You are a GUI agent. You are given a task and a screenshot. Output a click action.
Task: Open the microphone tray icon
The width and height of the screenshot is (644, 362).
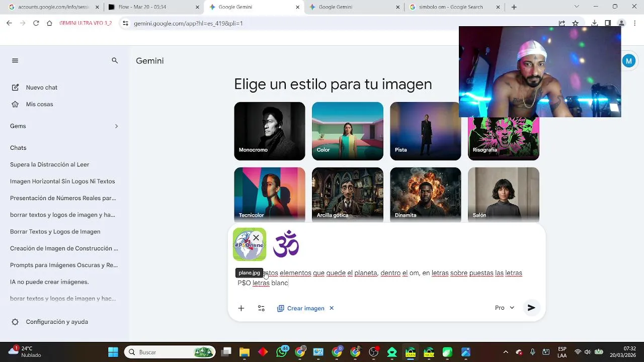click(532, 352)
